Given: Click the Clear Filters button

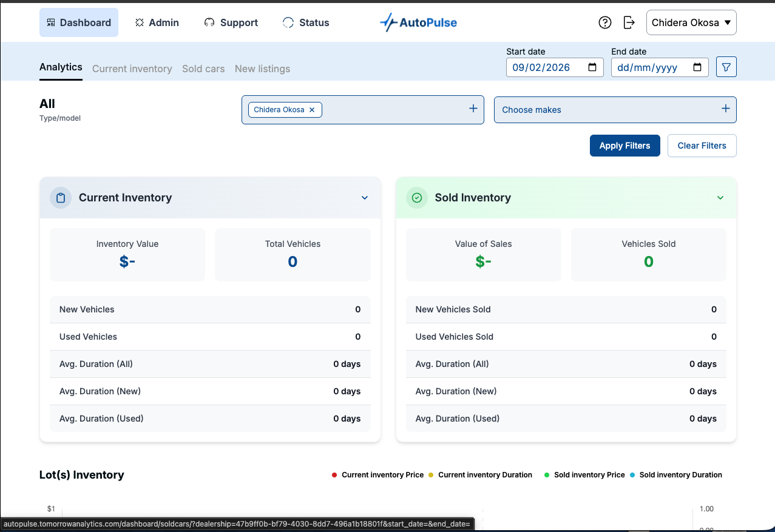Looking at the screenshot, I should coord(702,146).
